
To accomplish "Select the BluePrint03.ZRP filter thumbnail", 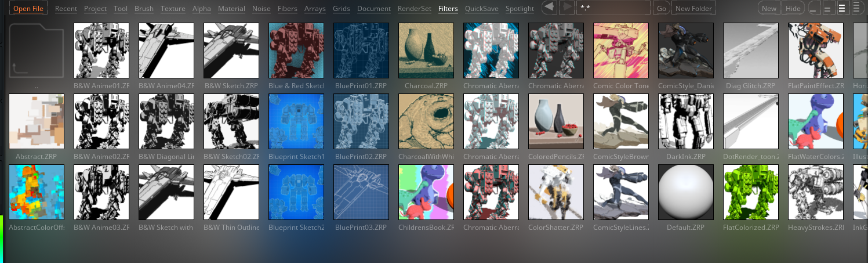I will coord(361,192).
